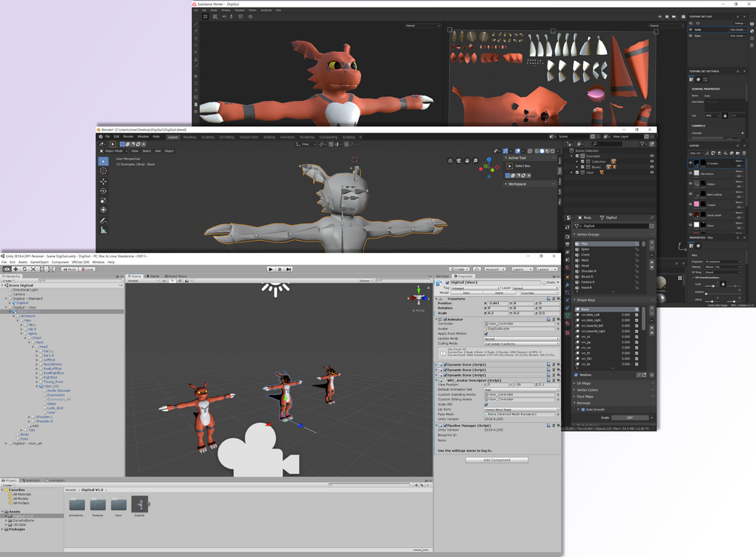Click Transform component gear settings icon in Unity

558,299
